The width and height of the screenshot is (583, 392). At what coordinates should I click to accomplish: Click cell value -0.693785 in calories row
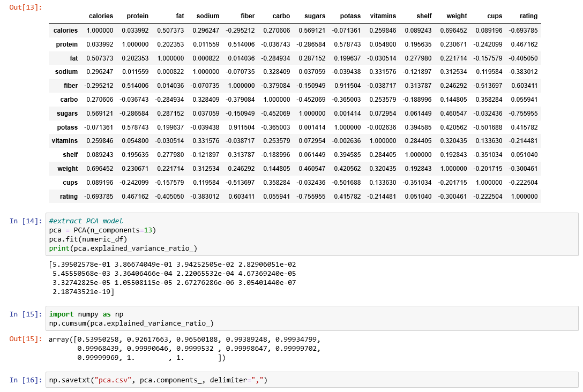523,31
